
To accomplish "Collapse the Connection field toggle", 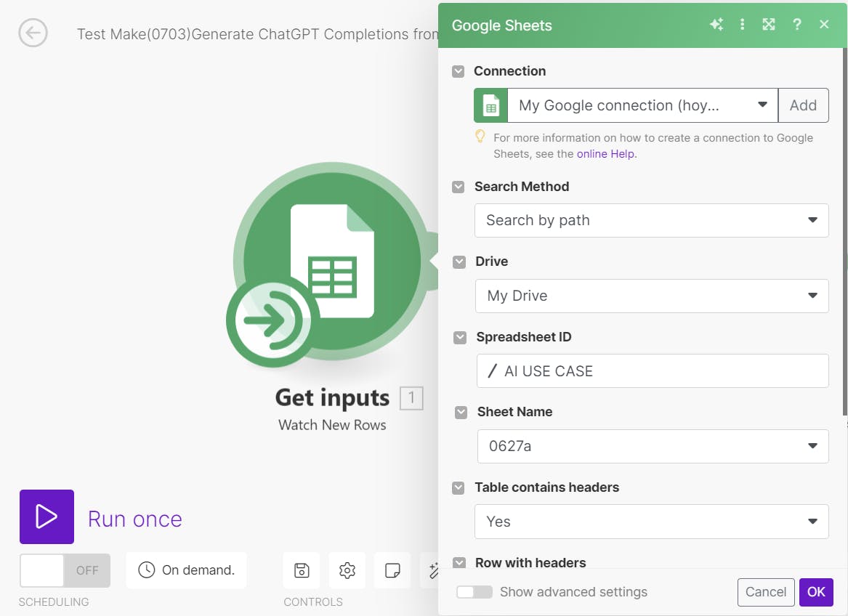I will (458, 71).
